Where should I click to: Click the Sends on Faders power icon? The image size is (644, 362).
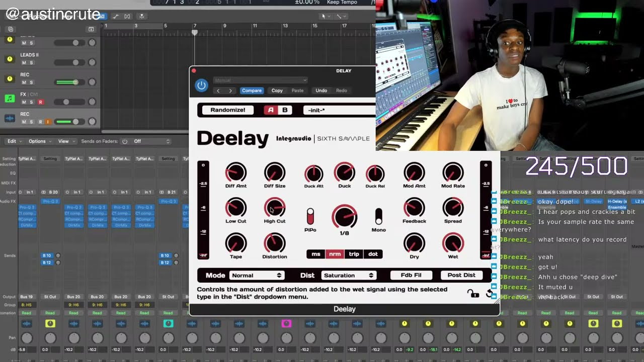coord(125,141)
